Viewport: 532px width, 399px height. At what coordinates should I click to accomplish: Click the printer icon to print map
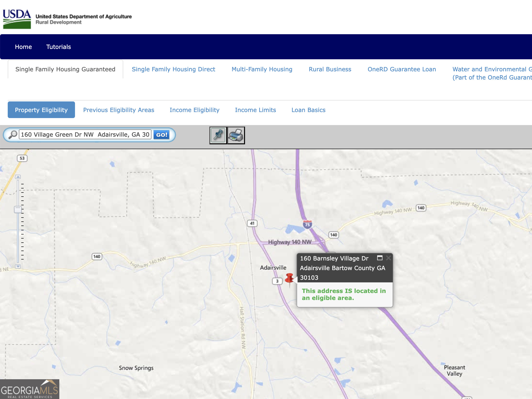(x=236, y=135)
